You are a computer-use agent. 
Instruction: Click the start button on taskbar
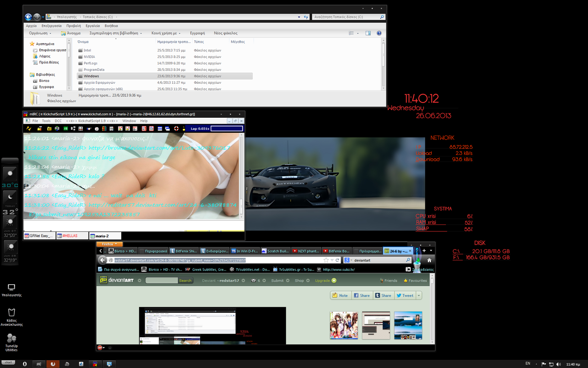click(x=8, y=363)
